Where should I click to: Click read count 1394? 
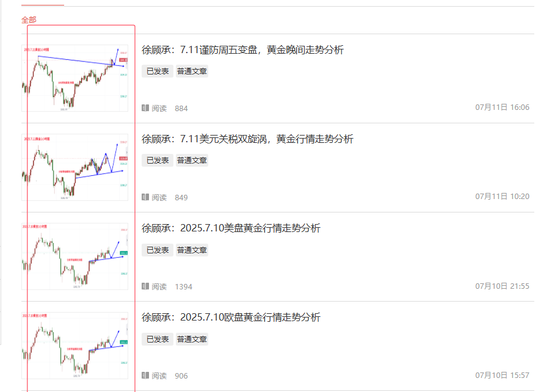coord(184,287)
